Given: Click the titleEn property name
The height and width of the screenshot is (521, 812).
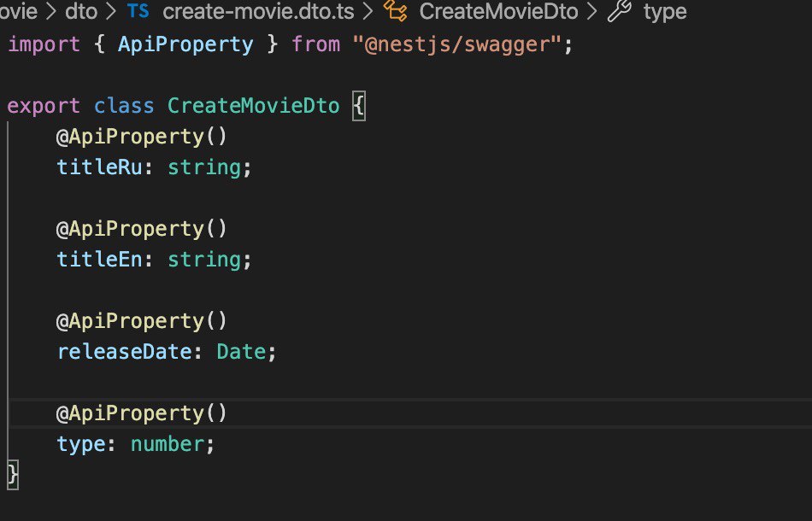Looking at the screenshot, I should [99, 260].
